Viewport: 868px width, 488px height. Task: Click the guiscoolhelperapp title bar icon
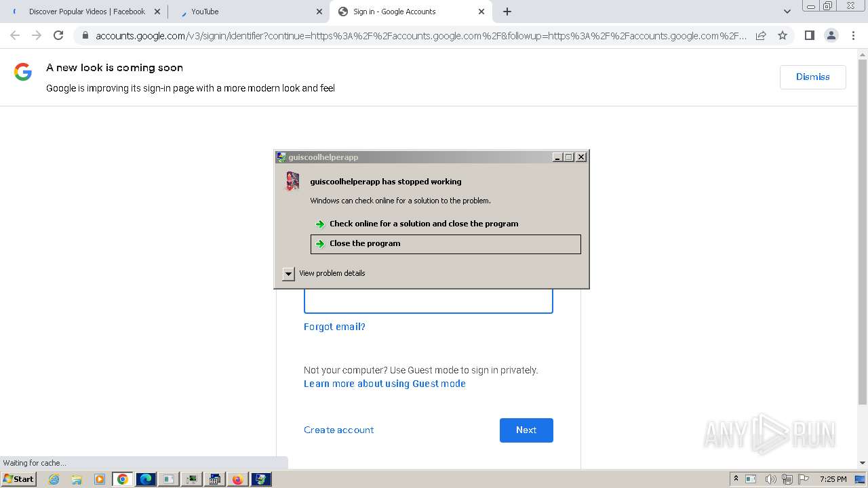[x=281, y=157]
